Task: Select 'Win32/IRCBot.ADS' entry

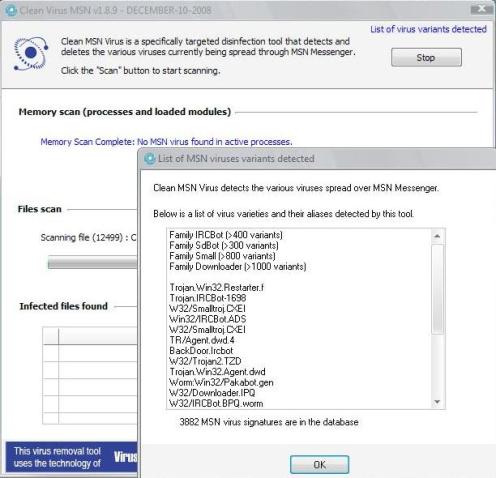Action: (208, 319)
